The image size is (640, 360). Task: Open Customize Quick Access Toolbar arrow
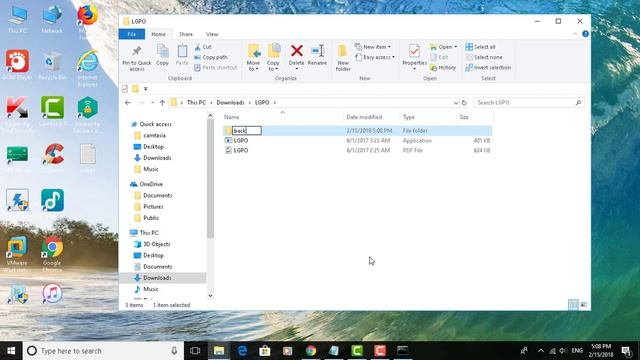pyautogui.click(x=145, y=89)
